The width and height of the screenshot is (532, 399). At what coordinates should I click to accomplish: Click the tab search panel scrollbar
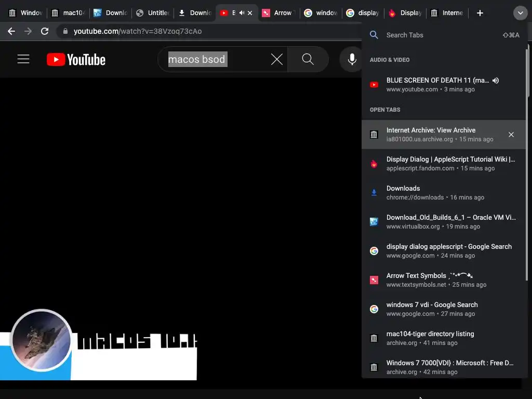pyautogui.click(x=527, y=165)
